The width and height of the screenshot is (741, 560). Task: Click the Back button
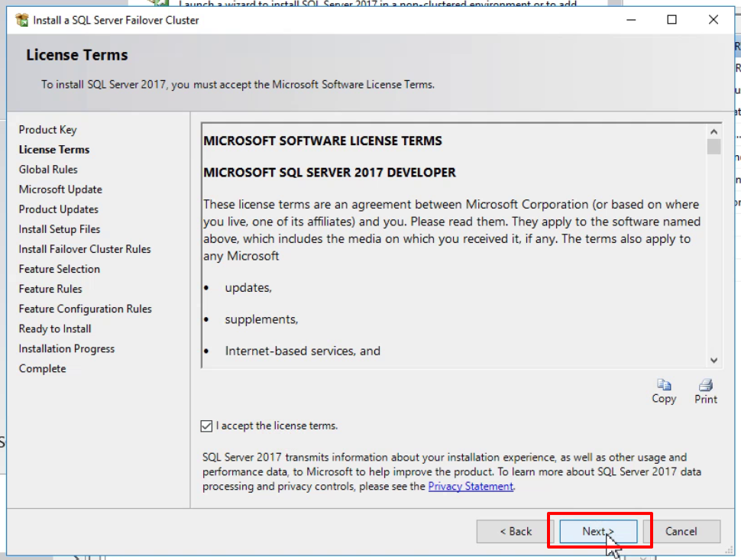516,531
